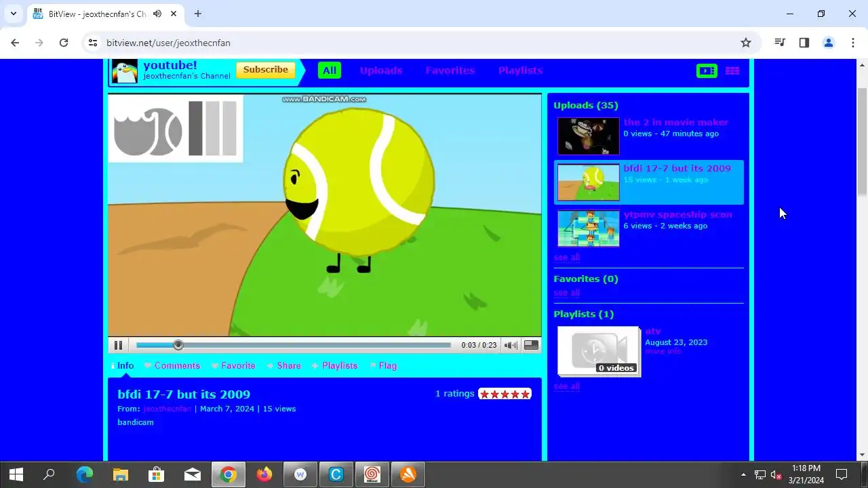This screenshot has width=868, height=488.
Task: Reload the current page
Action: point(64,43)
